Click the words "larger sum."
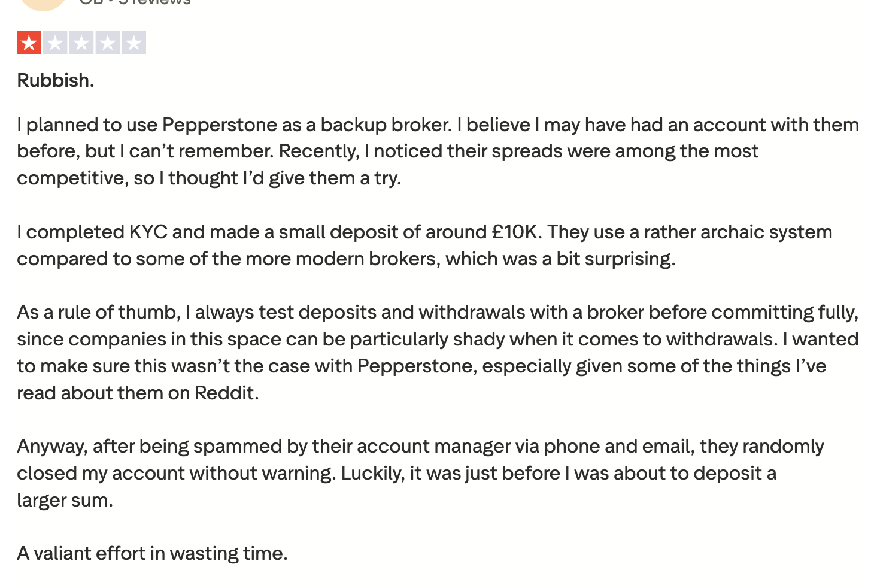This screenshot has width=874, height=588. point(65,500)
